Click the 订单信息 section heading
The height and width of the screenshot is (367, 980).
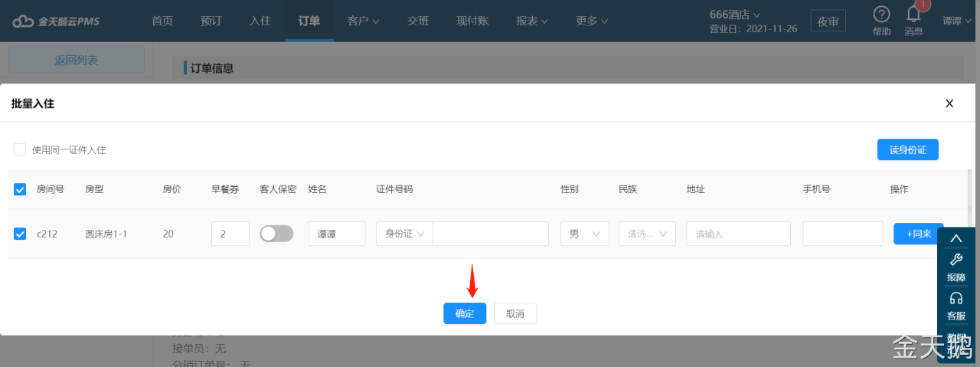(211, 68)
